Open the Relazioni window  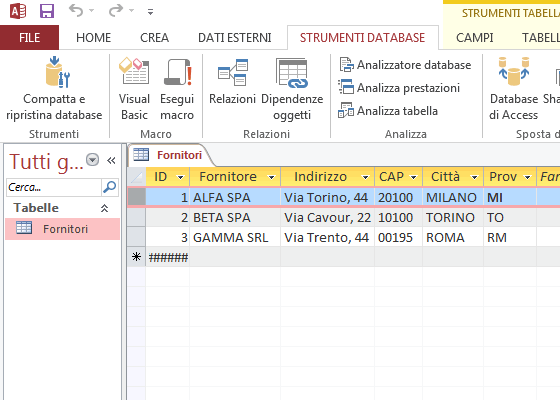tap(232, 81)
